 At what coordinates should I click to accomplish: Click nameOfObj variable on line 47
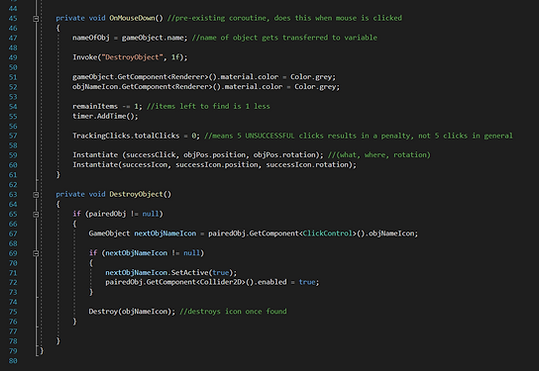pyautogui.click(x=91, y=37)
